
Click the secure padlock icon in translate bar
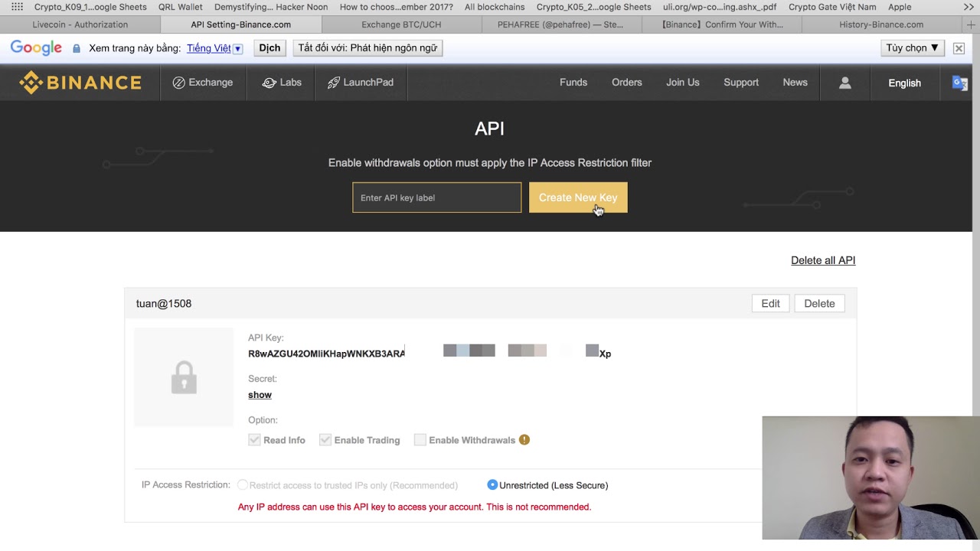76,48
